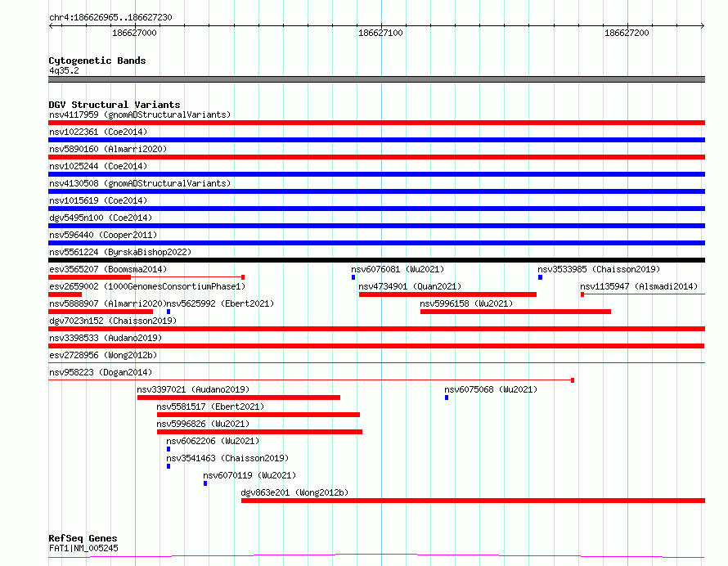This screenshot has height=566, width=728.
Task: Click red bar of nsv5581517 (Ebert2021)
Action: click(258, 415)
